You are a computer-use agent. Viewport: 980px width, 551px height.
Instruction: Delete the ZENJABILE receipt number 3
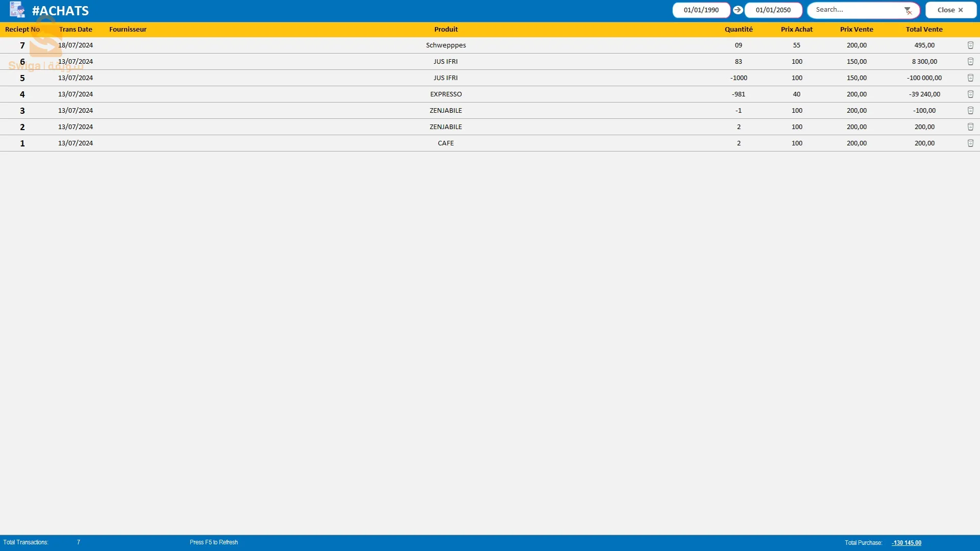[971, 110]
